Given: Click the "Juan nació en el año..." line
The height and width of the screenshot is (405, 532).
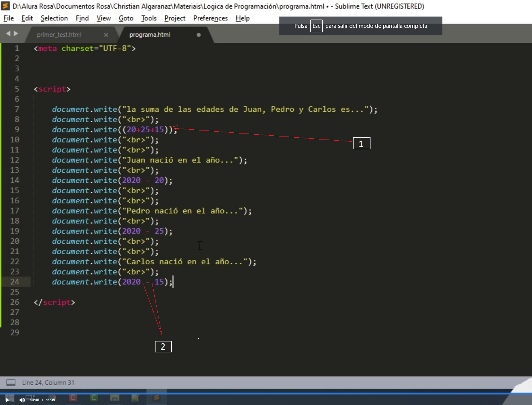Looking at the screenshot, I should click(149, 160).
